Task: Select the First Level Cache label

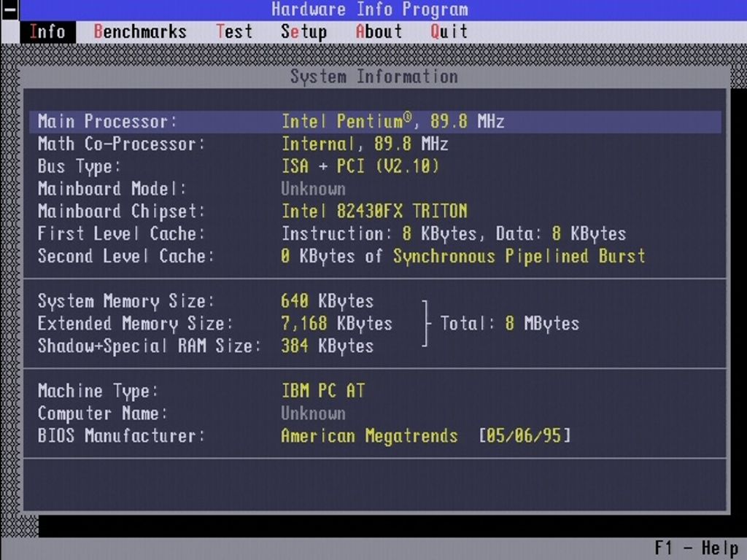Action: tap(121, 233)
